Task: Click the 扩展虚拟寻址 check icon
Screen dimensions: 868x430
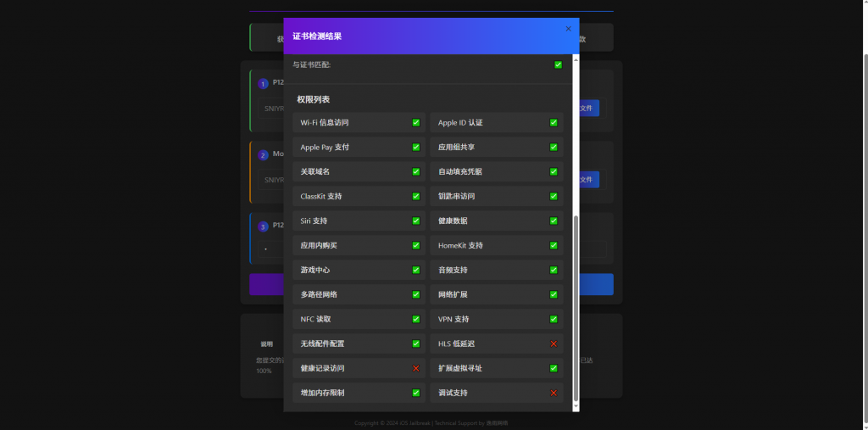Action: tap(553, 368)
